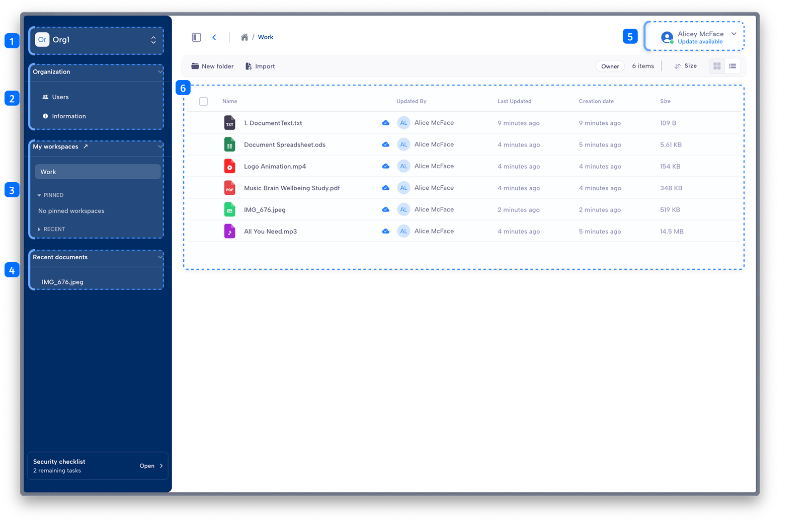Screen dimensions: 812x521
Task: Collapse the PINNED workspaces group
Action: (39, 195)
